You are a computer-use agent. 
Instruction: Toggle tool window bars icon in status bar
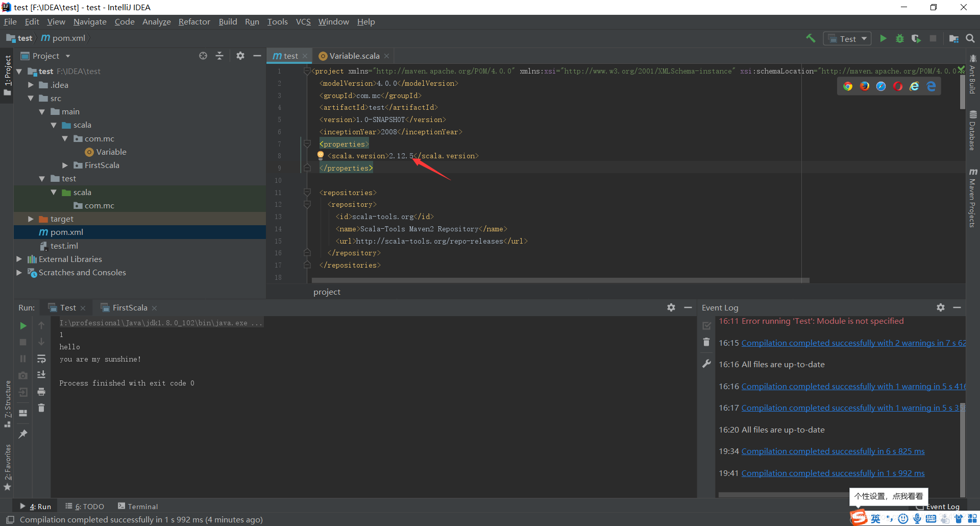[x=10, y=519]
